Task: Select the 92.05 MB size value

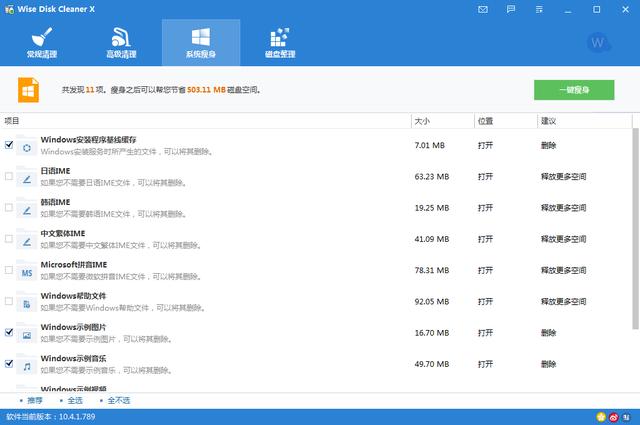Action: click(x=432, y=301)
